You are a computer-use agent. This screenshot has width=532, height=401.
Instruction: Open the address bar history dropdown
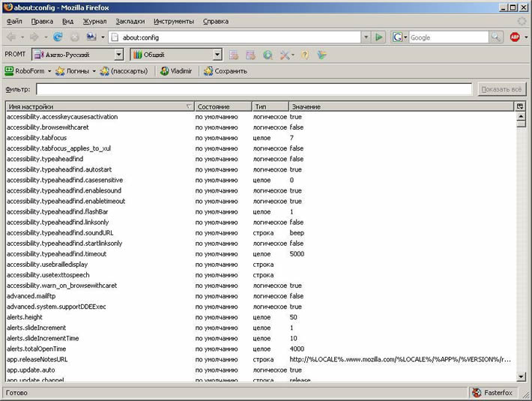[x=366, y=37]
